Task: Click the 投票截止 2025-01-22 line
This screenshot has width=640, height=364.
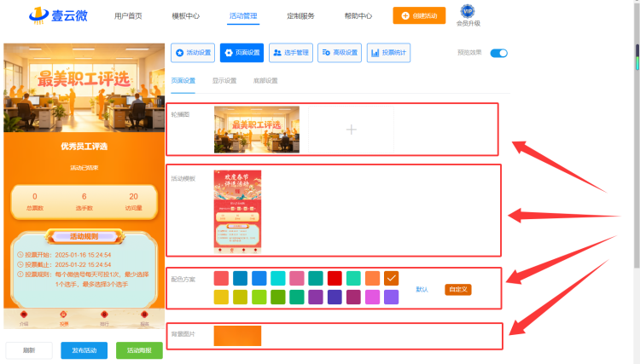Action: tap(65, 264)
